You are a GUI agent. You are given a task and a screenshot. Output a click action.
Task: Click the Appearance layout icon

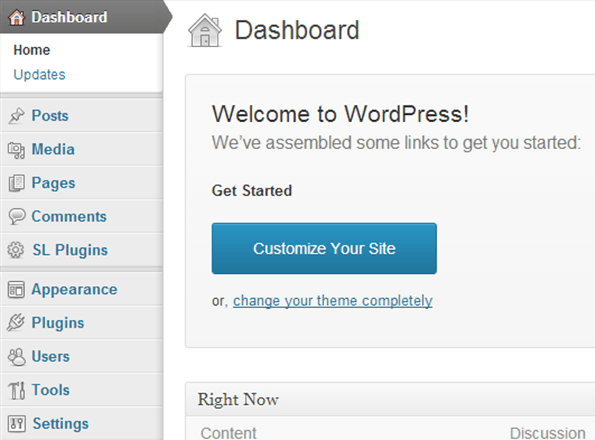tap(16, 290)
